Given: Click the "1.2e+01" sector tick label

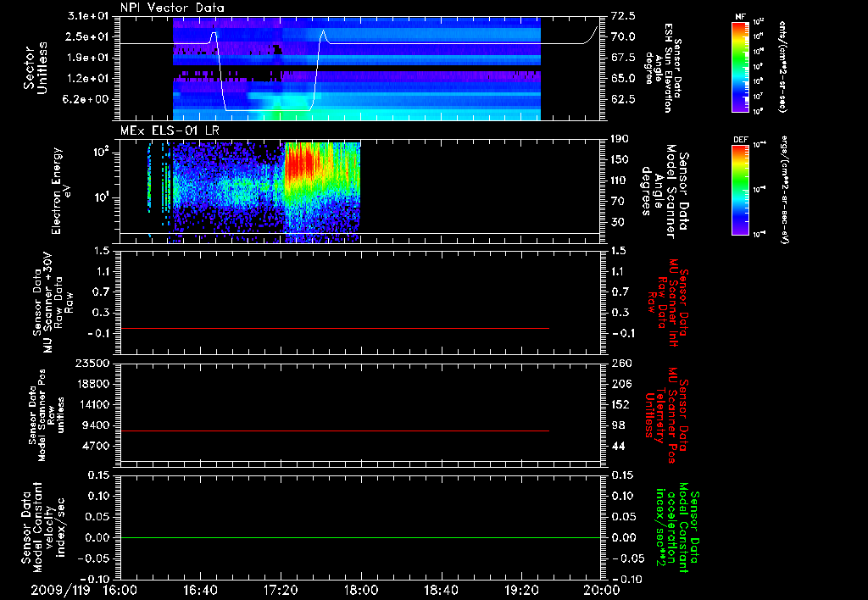Looking at the screenshot, I should [88, 79].
